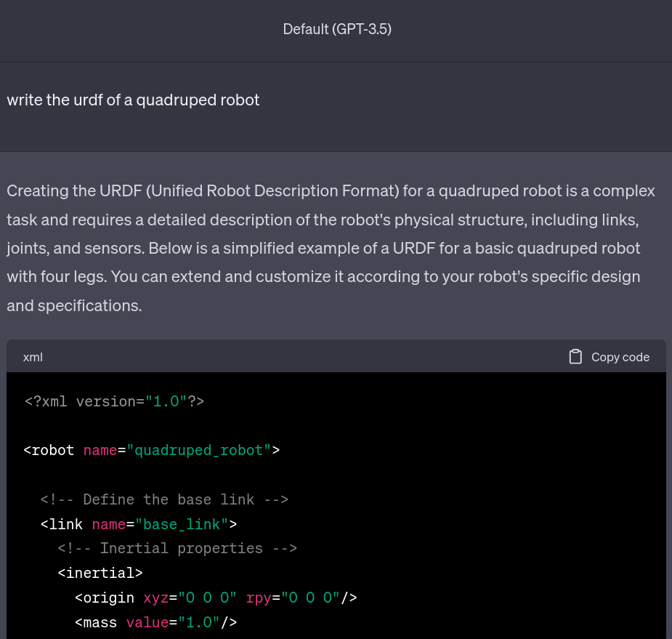
Task: Click the clipboard icon in code header
Action: [575, 357]
